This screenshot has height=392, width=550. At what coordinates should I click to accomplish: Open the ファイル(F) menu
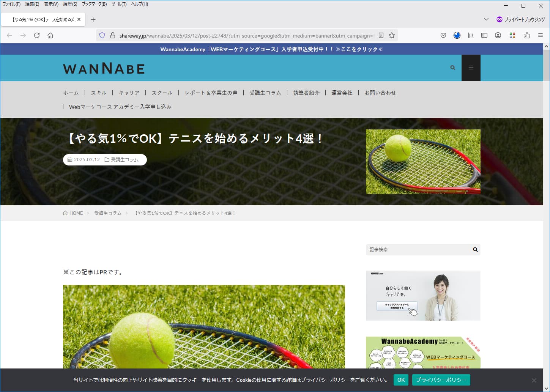pyautogui.click(x=12, y=4)
